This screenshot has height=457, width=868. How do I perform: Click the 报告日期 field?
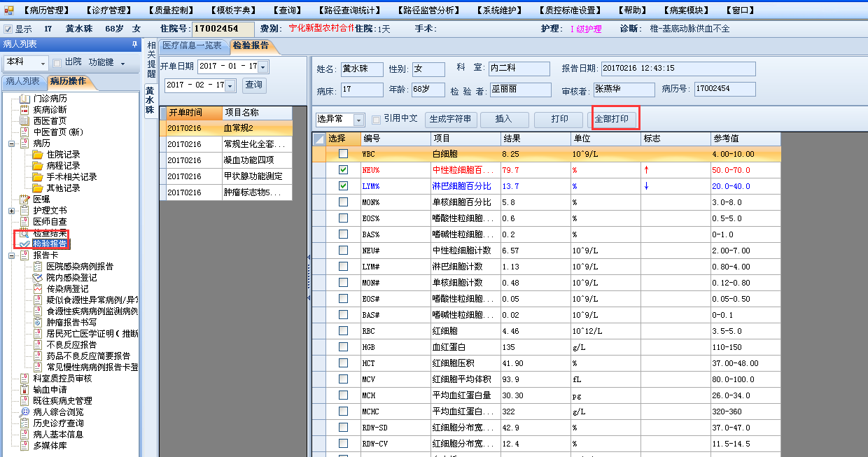tap(678, 69)
